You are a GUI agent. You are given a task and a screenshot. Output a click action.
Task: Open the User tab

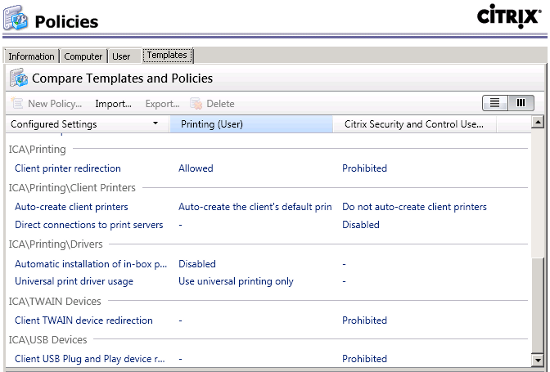121,56
